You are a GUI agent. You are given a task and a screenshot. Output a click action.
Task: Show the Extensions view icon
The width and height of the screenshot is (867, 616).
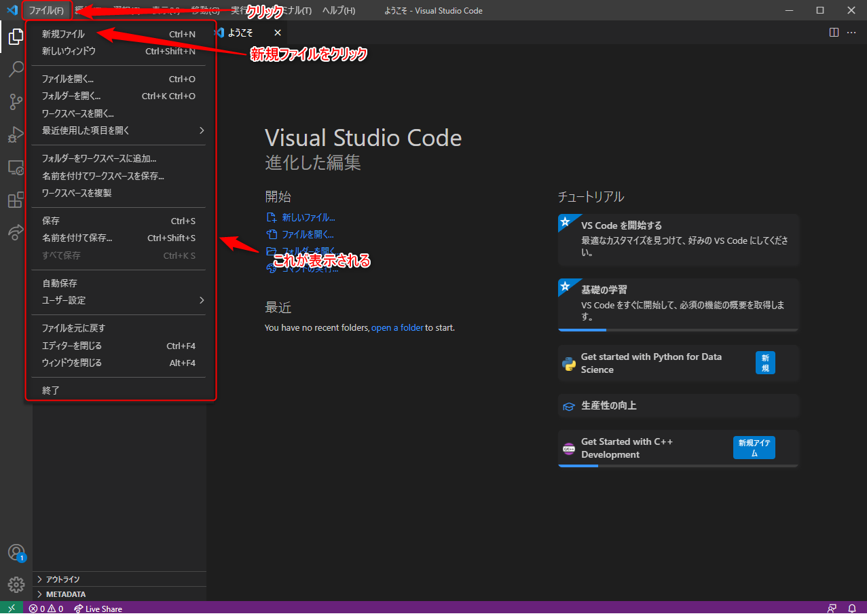coord(16,200)
